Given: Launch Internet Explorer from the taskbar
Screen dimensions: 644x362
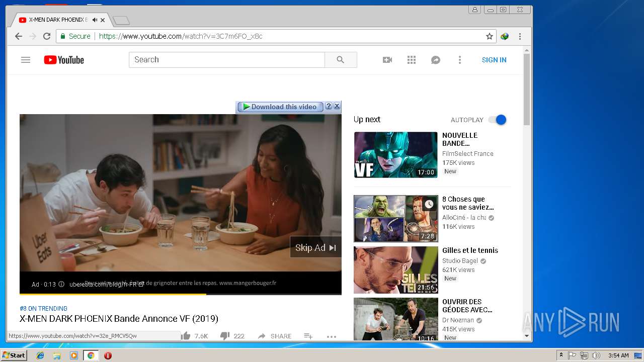Looking at the screenshot, I should [40, 355].
